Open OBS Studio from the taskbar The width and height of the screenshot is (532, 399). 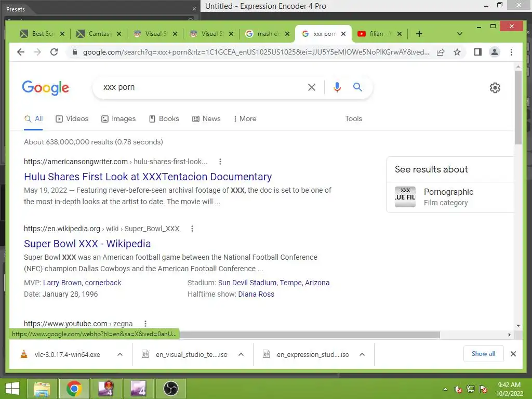pyautogui.click(x=170, y=389)
